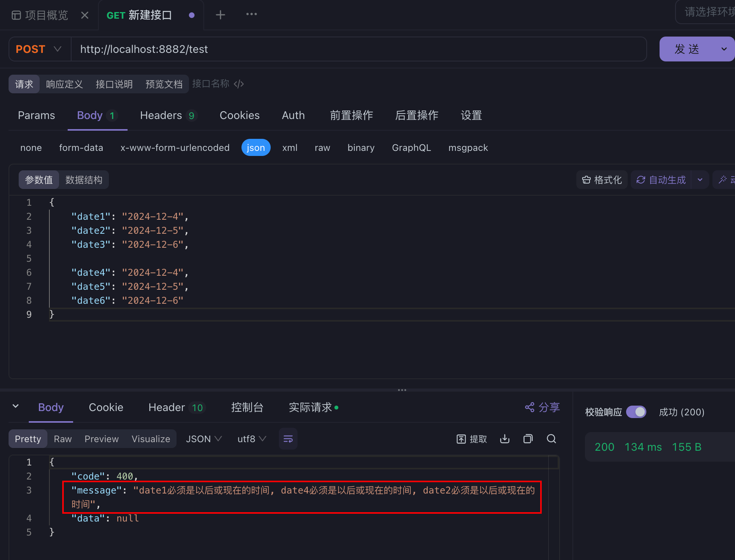Click the 分享 share link
735x560 pixels.
tap(542, 407)
